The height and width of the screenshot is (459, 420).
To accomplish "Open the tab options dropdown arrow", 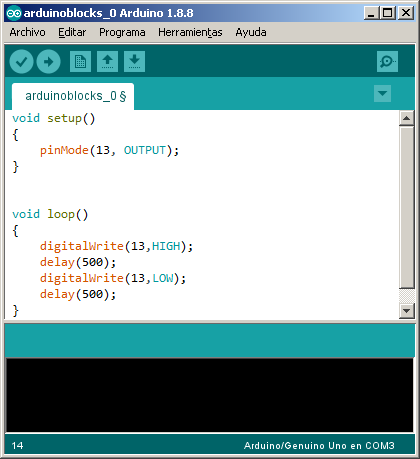I will coord(382,93).
